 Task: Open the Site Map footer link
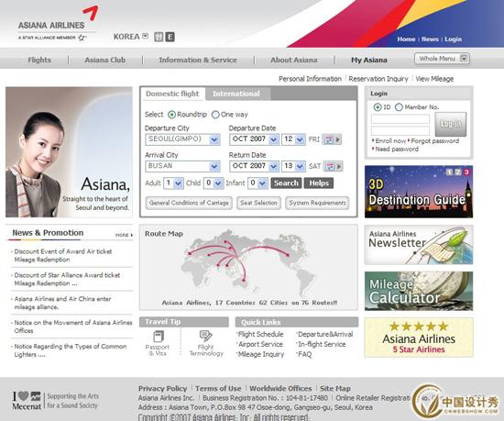(x=334, y=389)
